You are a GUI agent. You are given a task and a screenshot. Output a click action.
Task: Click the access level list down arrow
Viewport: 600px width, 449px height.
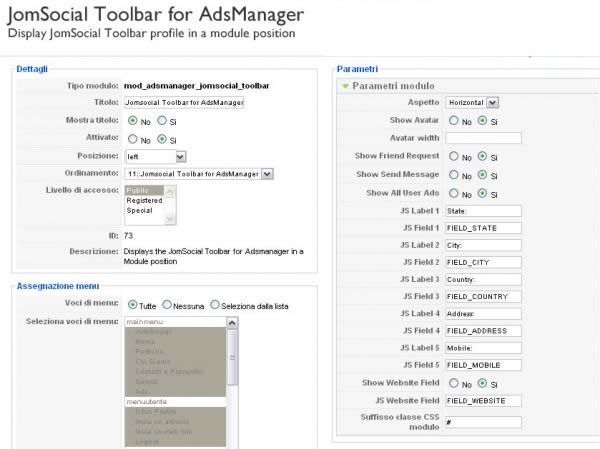pos(170,219)
